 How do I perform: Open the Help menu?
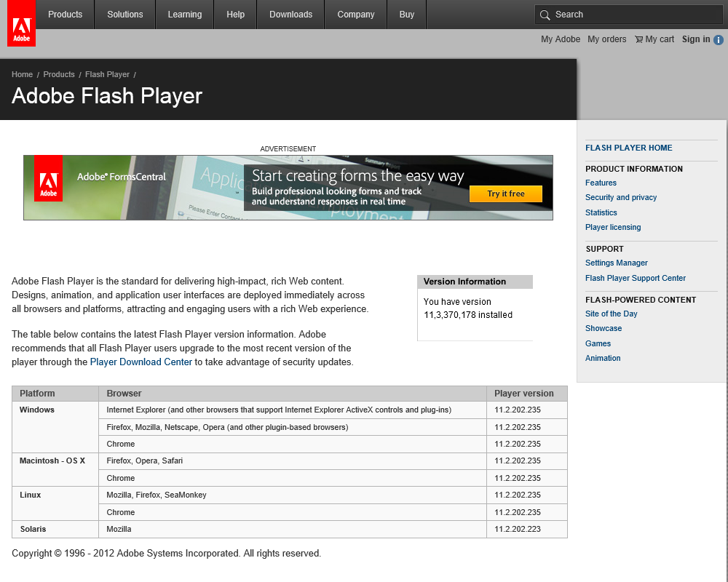[x=235, y=15]
